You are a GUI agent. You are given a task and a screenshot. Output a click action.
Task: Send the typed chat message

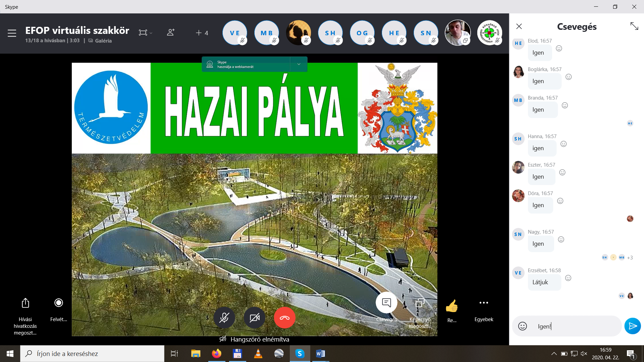point(633,326)
